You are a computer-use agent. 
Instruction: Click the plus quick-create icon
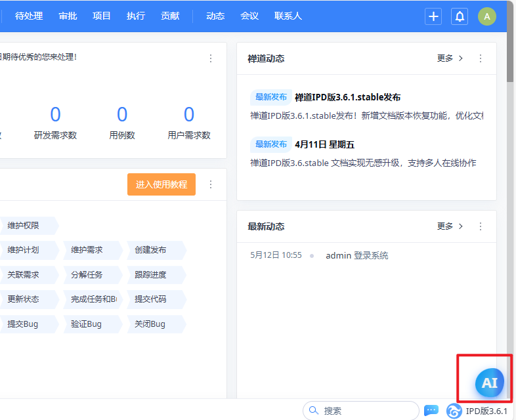click(x=433, y=16)
